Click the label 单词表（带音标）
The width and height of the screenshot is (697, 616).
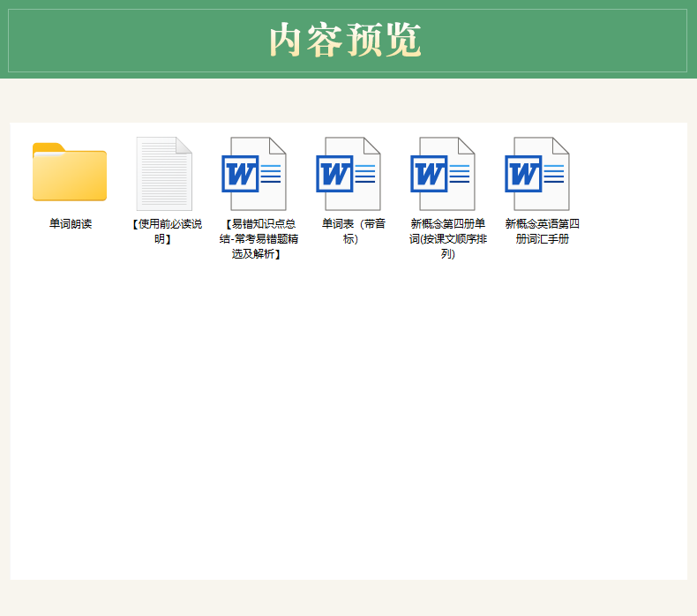pos(354,231)
